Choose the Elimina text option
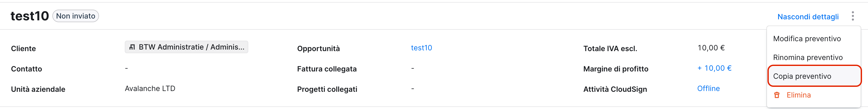This screenshot has width=868, height=109. 798,95
